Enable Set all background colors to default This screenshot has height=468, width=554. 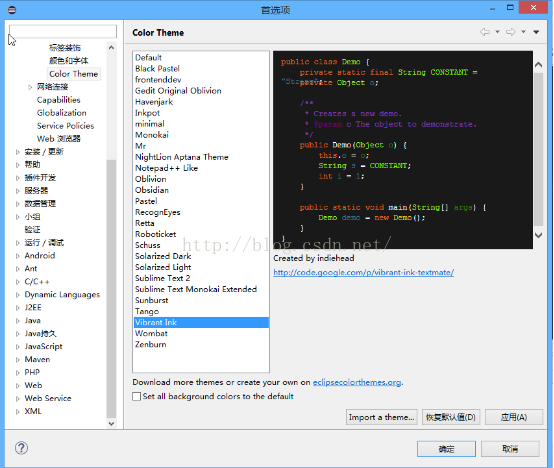[x=136, y=396]
